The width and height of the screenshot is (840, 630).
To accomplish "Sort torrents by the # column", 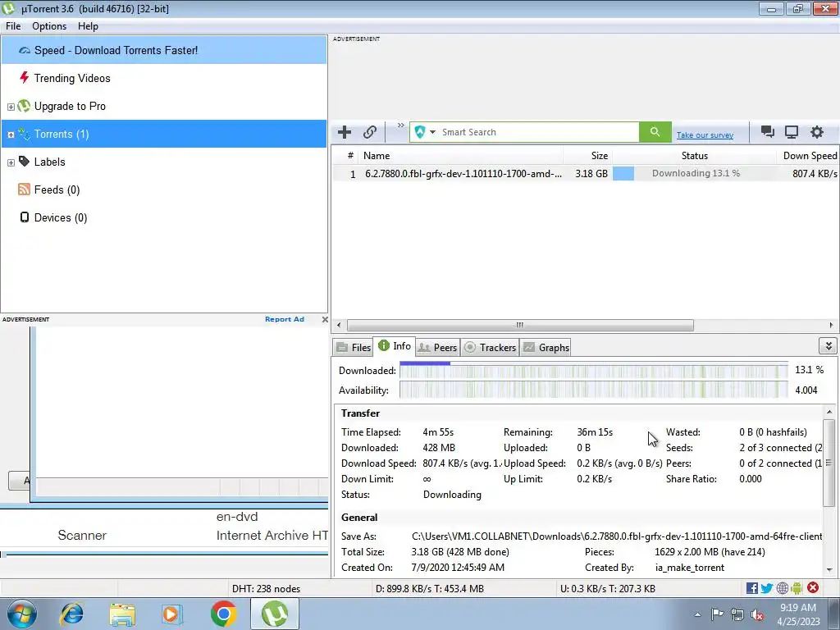I will point(347,156).
